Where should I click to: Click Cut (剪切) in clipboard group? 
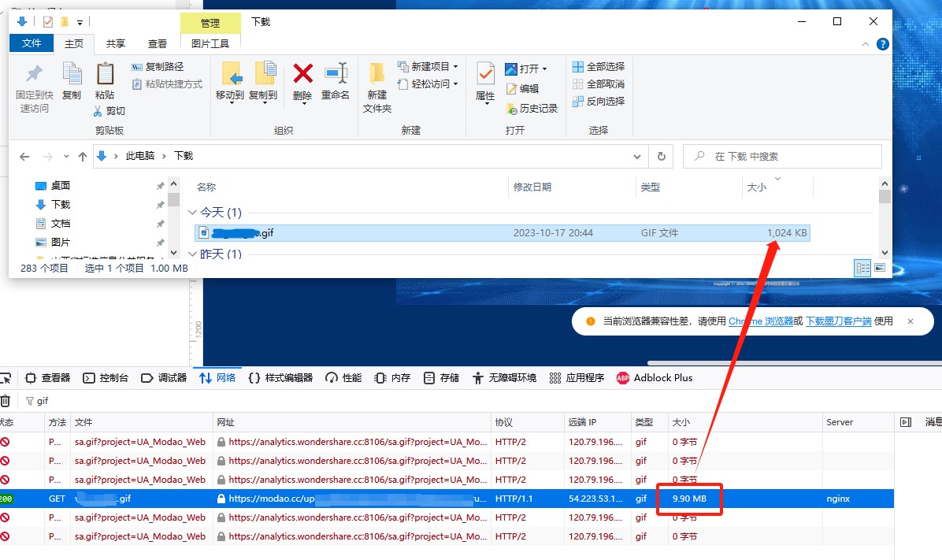click(109, 111)
